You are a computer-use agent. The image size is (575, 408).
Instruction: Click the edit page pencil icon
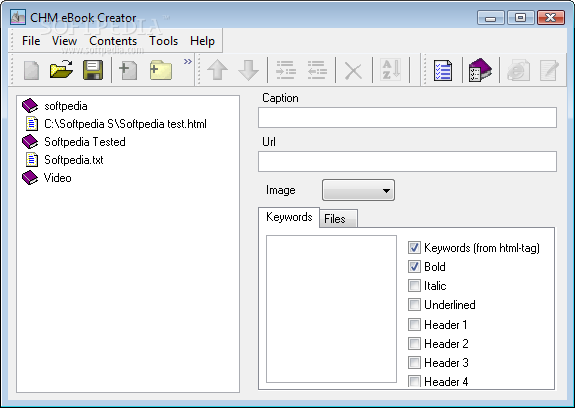coord(549,70)
